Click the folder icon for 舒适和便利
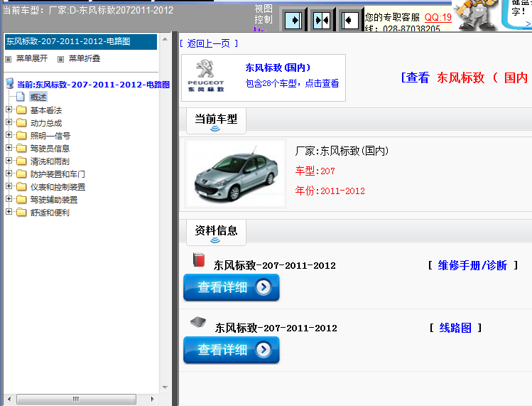 pyautogui.click(x=21, y=212)
